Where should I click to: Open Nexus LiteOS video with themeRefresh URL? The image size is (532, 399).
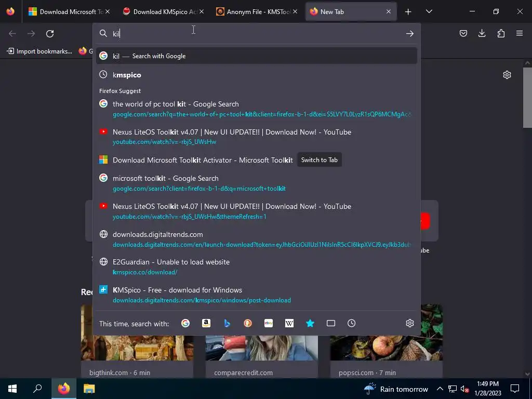pyautogui.click(x=257, y=211)
